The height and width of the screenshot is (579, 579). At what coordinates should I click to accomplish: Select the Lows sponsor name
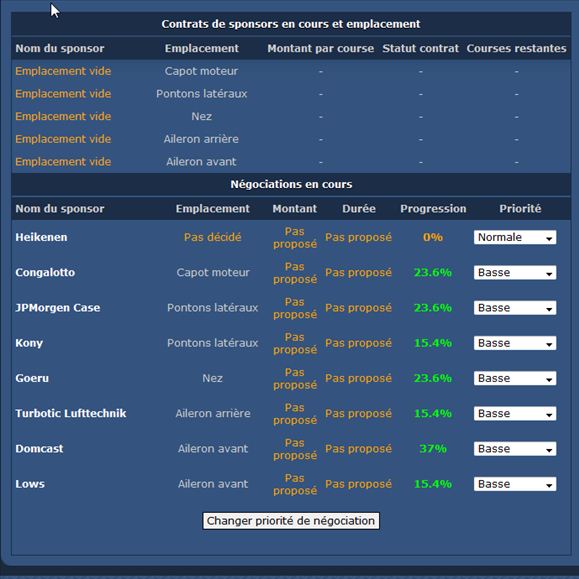point(30,484)
